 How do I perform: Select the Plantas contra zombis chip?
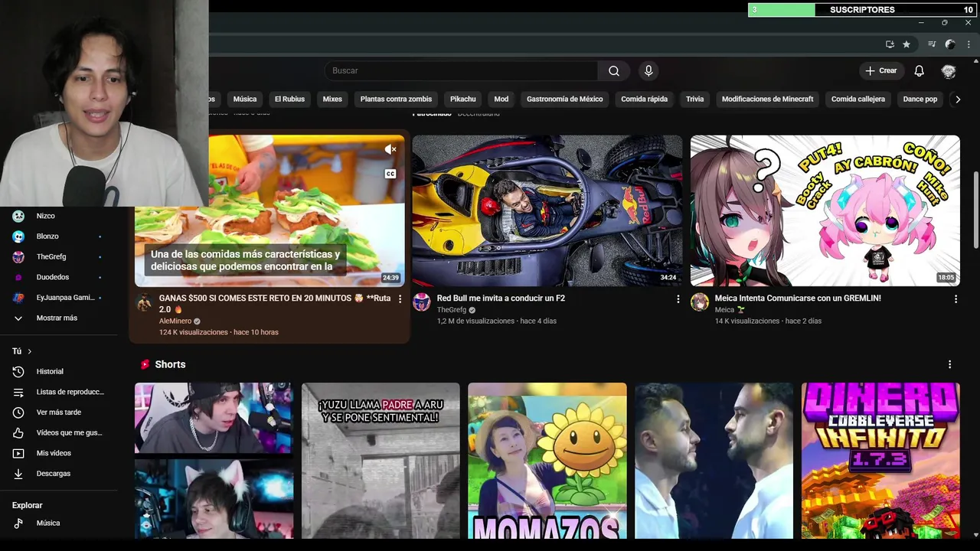(x=396, y=99)
